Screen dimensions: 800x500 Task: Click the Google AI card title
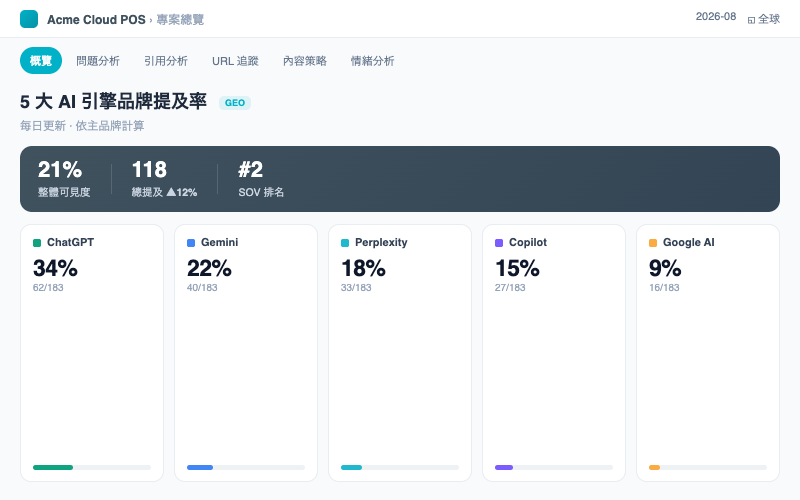click(688, 242)
